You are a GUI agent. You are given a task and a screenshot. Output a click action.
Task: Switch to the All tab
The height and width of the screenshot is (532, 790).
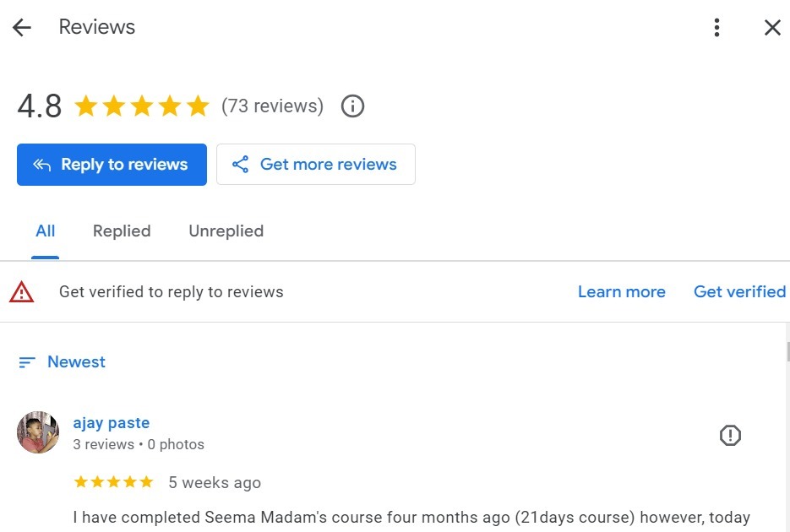[x=46, y=231]
